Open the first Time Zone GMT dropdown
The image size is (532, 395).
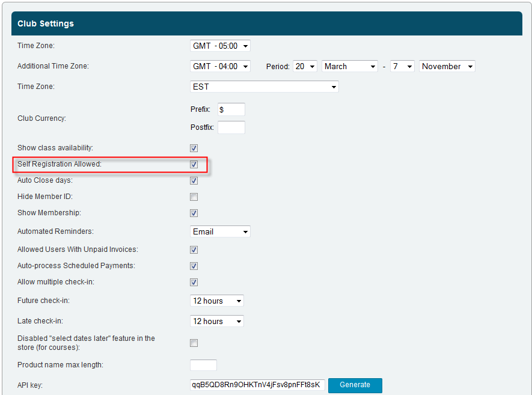[x=219, y=46]
